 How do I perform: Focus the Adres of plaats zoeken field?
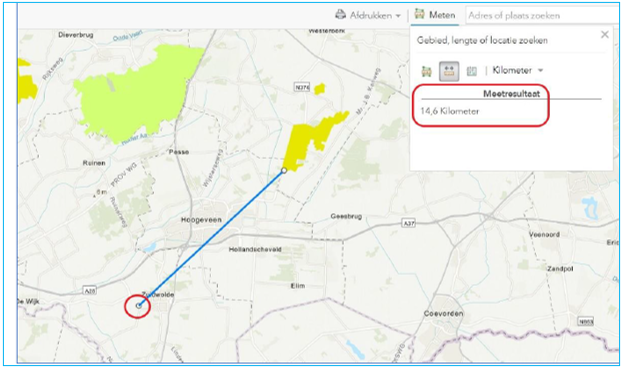point(542,15)
